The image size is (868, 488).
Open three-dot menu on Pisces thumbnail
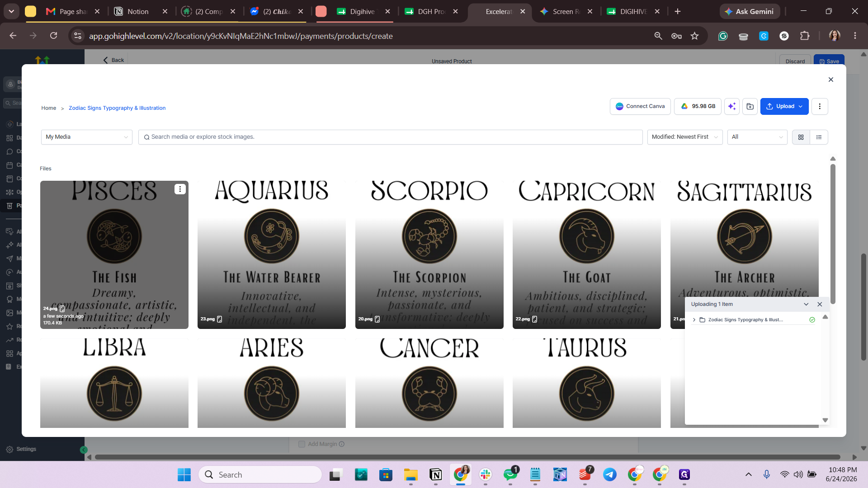[x=180, y=189]
